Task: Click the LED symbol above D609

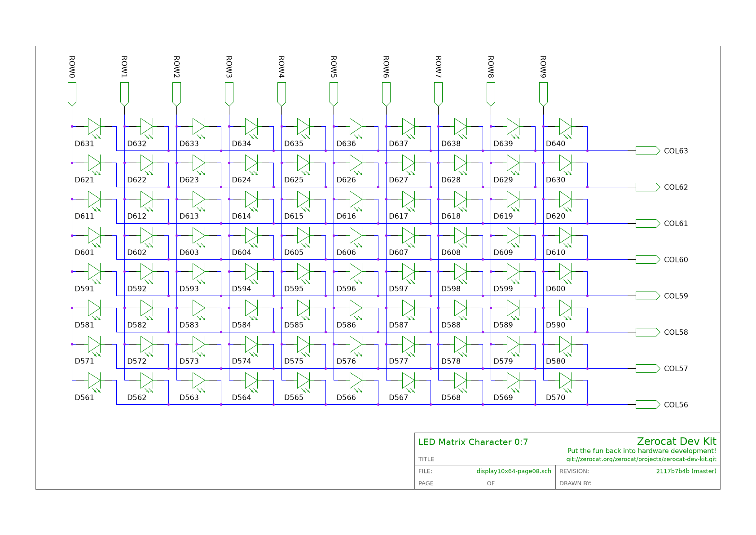Action: [513, 236]
